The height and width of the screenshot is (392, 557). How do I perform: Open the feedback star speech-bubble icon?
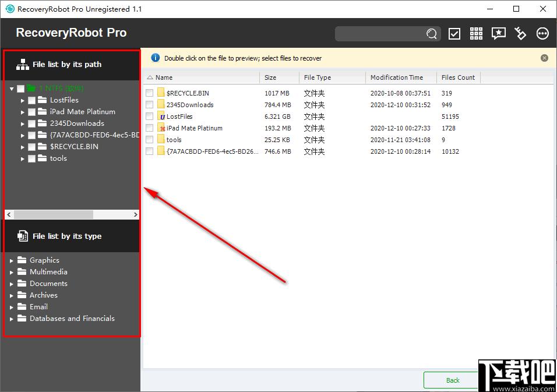point(498,33)
